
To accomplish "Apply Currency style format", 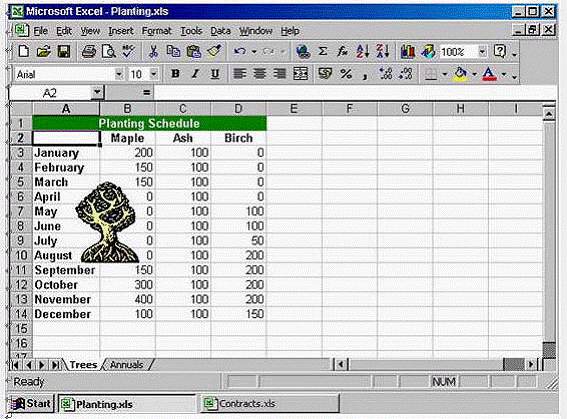I will pos(325,74).
